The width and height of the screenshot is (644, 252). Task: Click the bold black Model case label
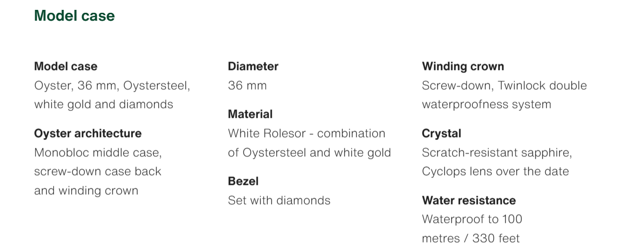(x=66, y=67)
